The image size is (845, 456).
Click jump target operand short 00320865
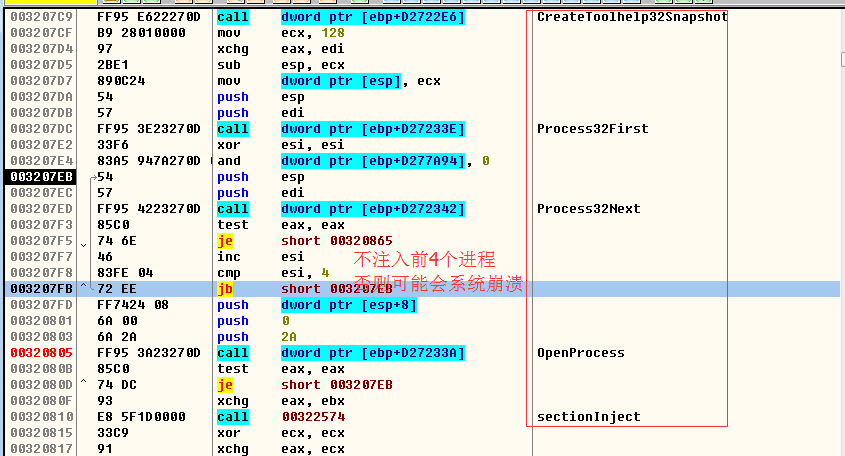335,241
